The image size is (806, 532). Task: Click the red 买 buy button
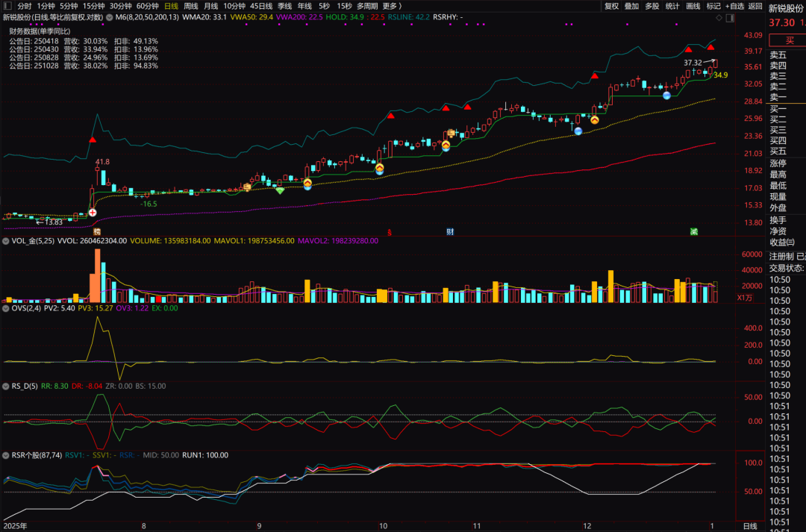pos(787,40)
